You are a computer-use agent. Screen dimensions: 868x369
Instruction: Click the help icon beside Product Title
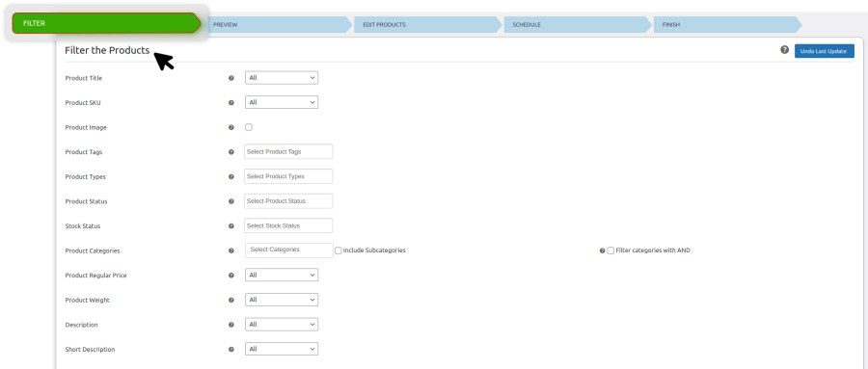tap(231, 78)
